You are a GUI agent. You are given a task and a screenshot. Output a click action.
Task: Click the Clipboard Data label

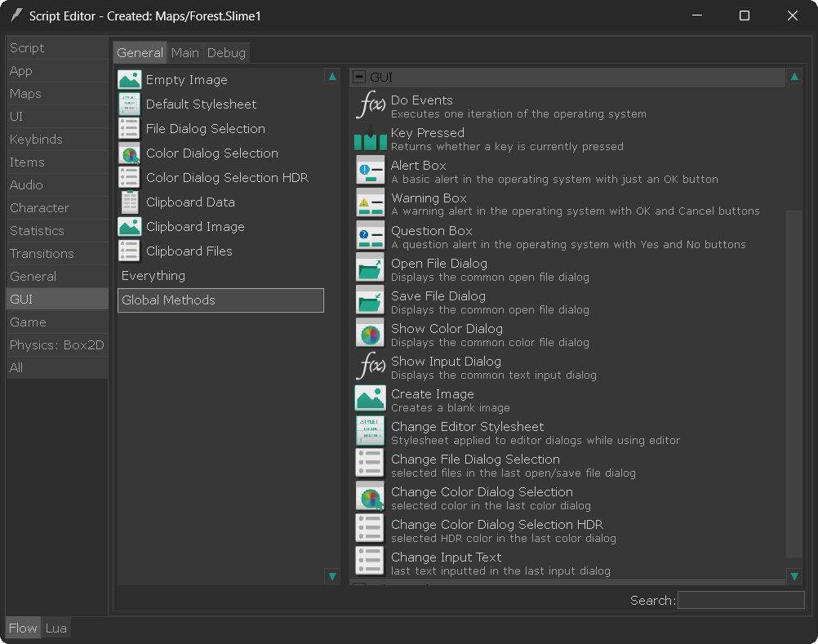190,202
